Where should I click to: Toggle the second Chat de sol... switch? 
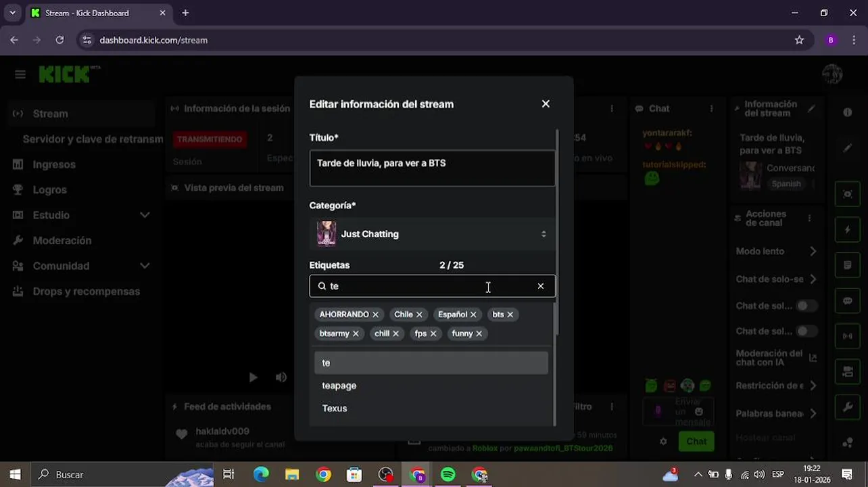pos(806,331)
